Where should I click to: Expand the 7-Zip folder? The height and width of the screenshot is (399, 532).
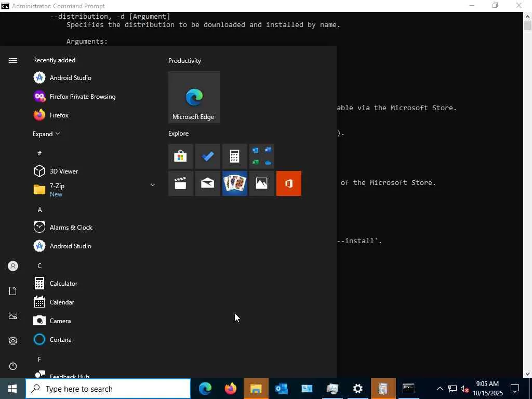pyautogui.click(x=95, y=190)
